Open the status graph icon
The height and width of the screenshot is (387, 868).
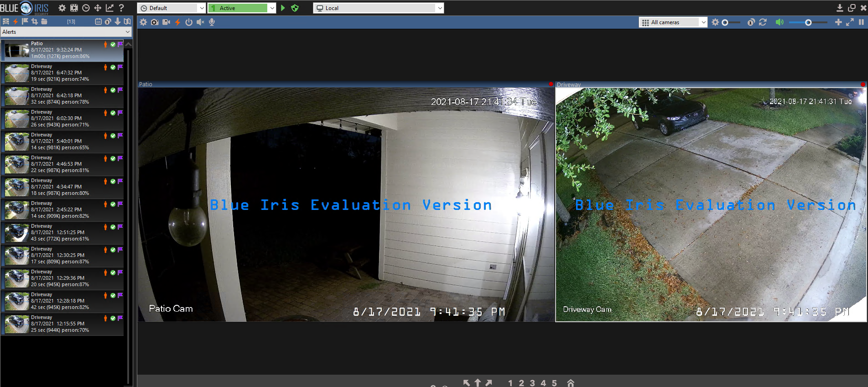109,8
